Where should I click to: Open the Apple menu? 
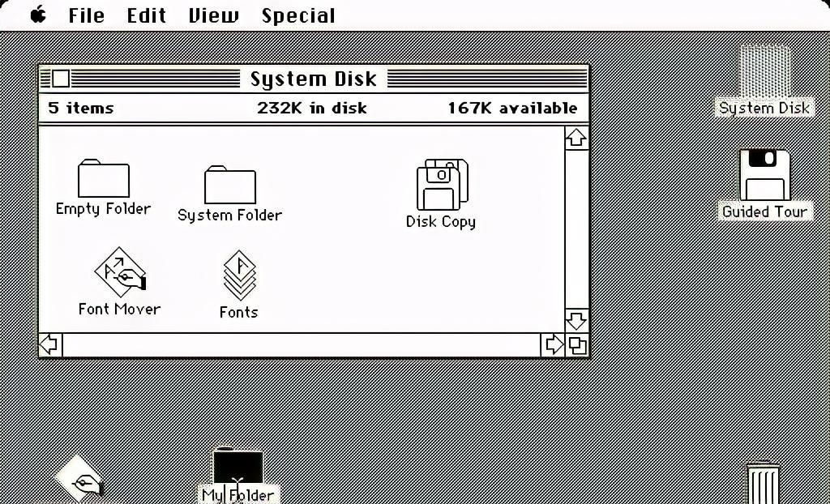38,15
